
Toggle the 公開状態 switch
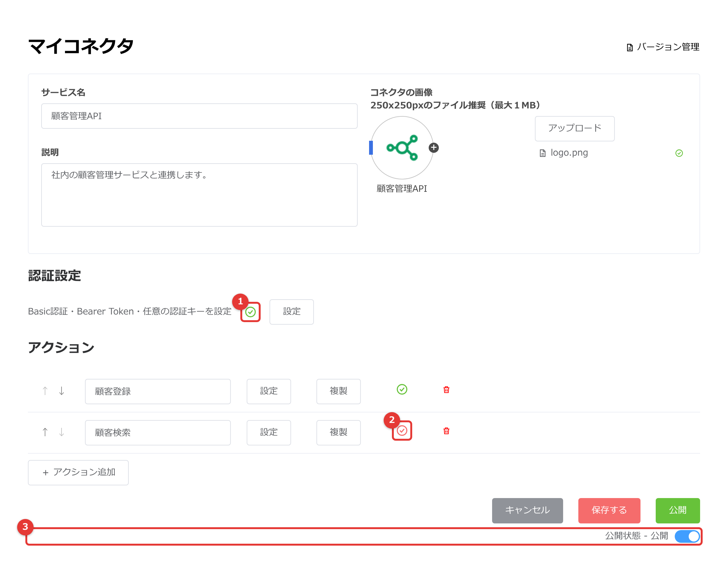pos(686,536)
